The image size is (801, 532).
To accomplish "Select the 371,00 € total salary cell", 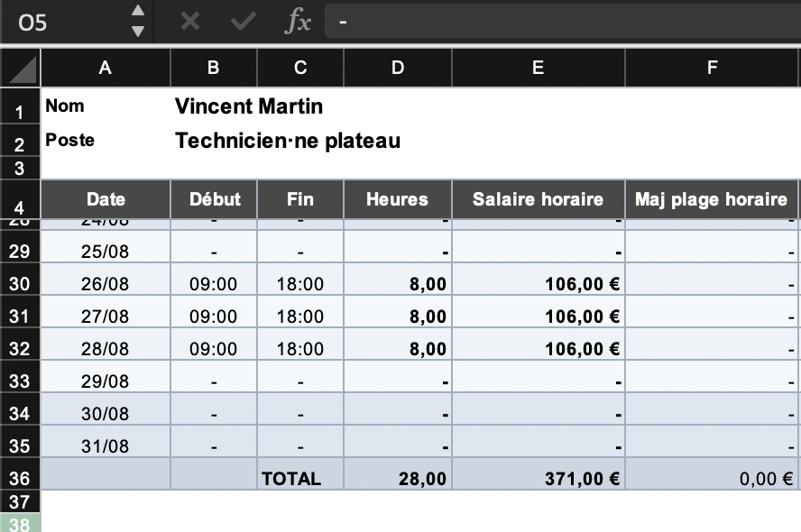I will tap(538, 479).
